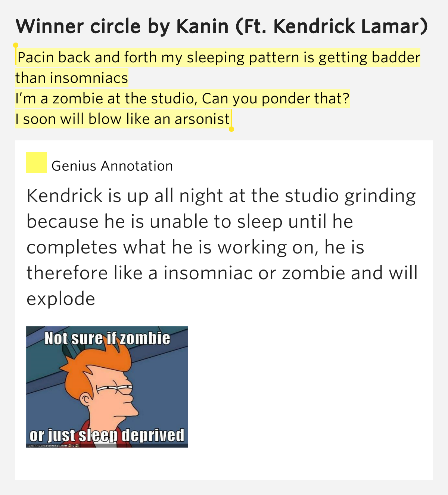This screenshot has width=448, height=495.
Task: Click the "Not sure if zombie" meme caption
Action: (x=107, y=338)
